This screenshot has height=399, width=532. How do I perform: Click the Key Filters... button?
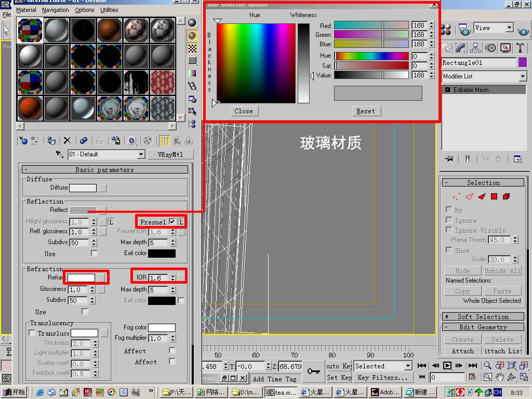tap(382, 377)
